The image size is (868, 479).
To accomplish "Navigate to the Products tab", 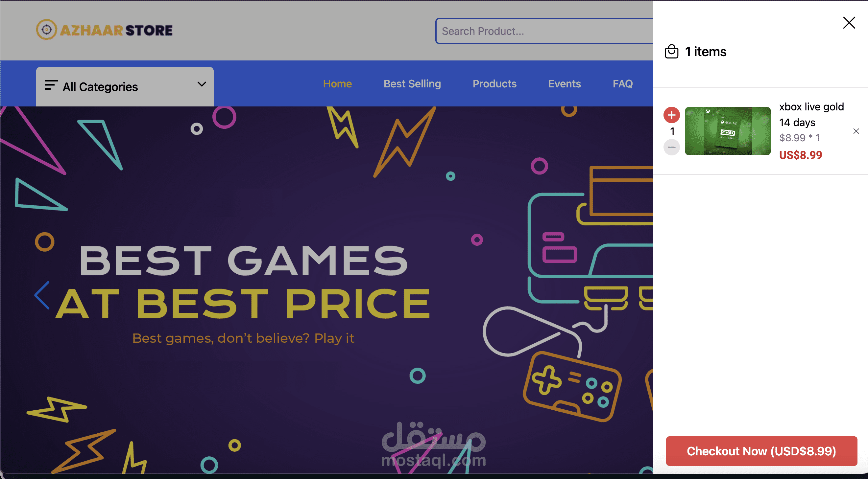I will point(494,84).
